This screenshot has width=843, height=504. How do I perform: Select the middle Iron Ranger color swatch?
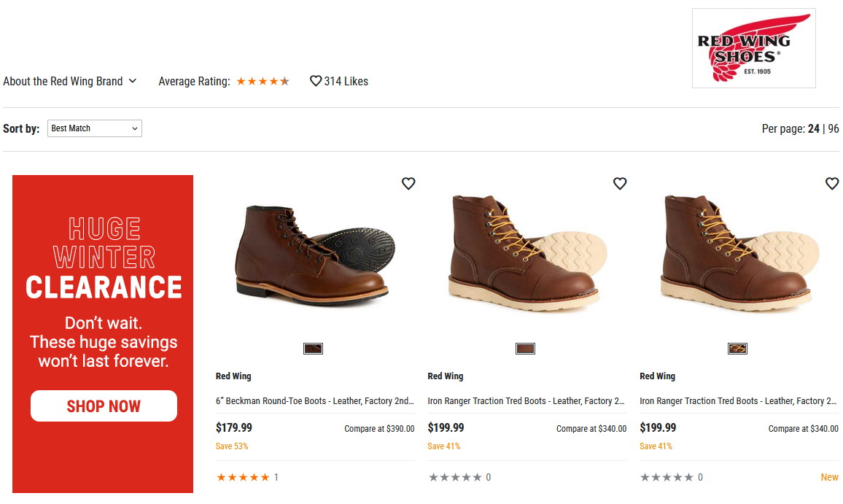tap(525, 349)
